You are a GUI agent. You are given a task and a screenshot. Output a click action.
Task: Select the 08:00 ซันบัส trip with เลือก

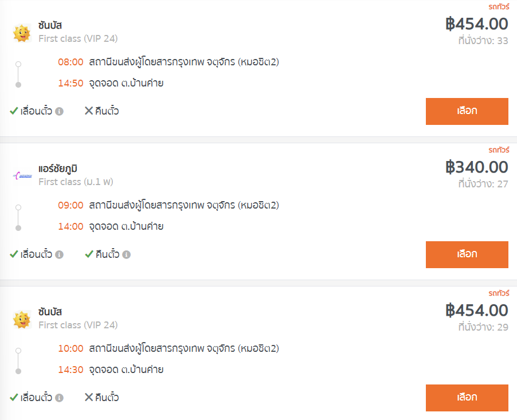(x=467, y=111)
